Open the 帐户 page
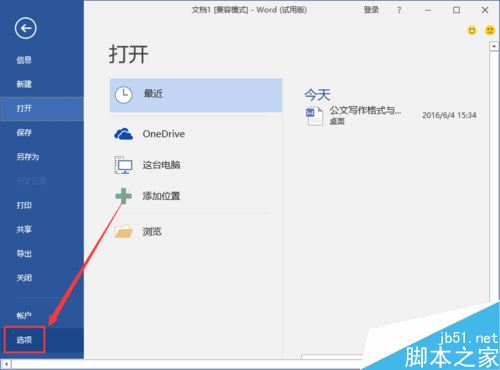Viewport: 500px width, 370px height. pos(24,315)
